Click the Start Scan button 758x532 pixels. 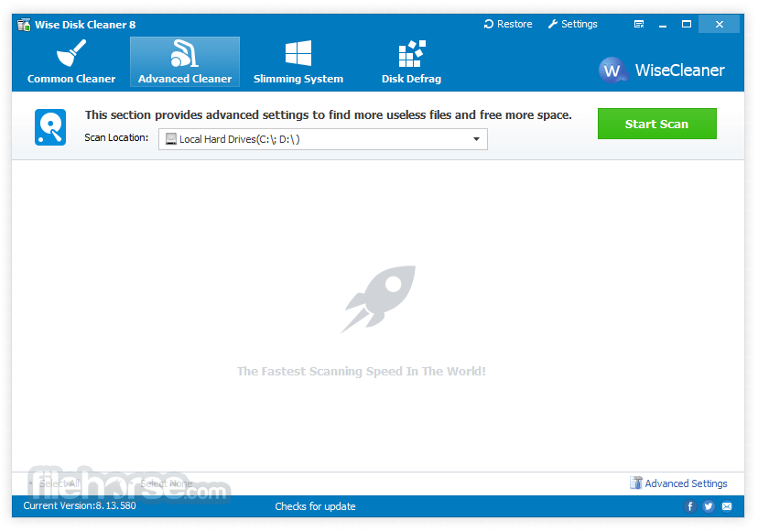pos(657,124)
